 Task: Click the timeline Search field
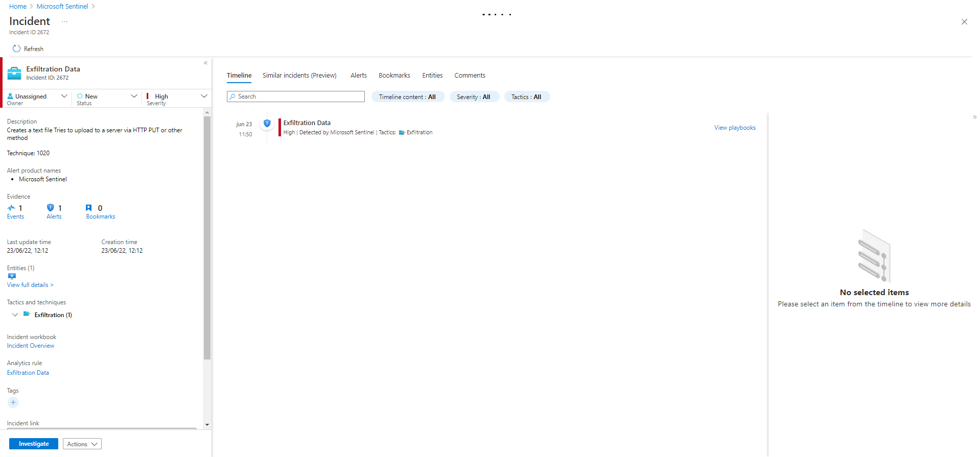pyautogui.click(x=296, y=97)
